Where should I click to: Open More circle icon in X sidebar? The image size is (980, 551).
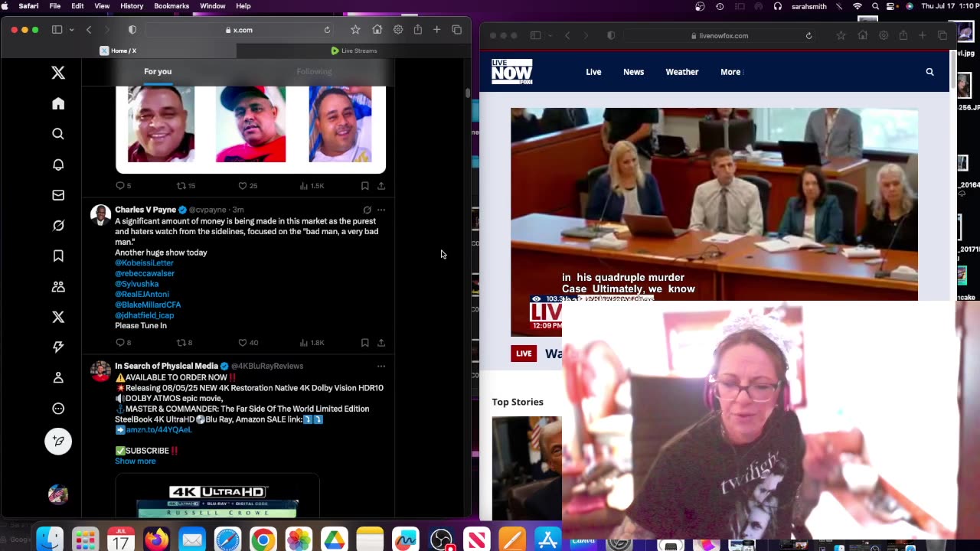pyautogui.click(x=58, y=409)
